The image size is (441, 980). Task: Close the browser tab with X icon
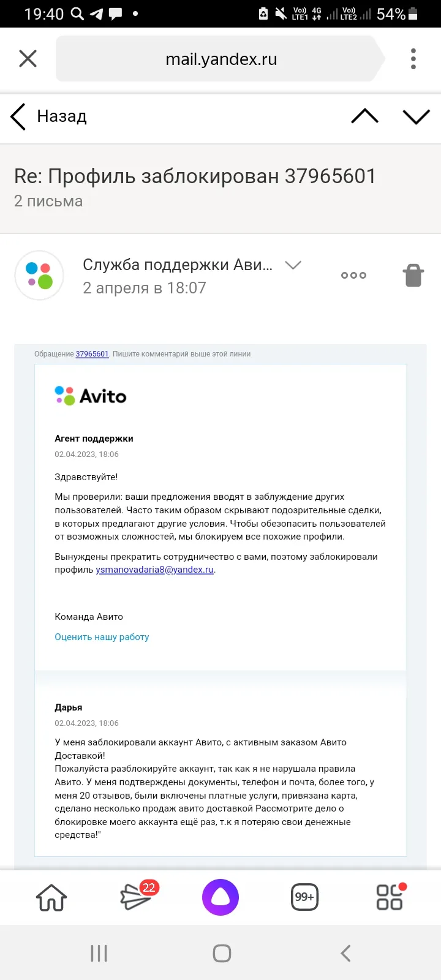[x=28, y=59]
